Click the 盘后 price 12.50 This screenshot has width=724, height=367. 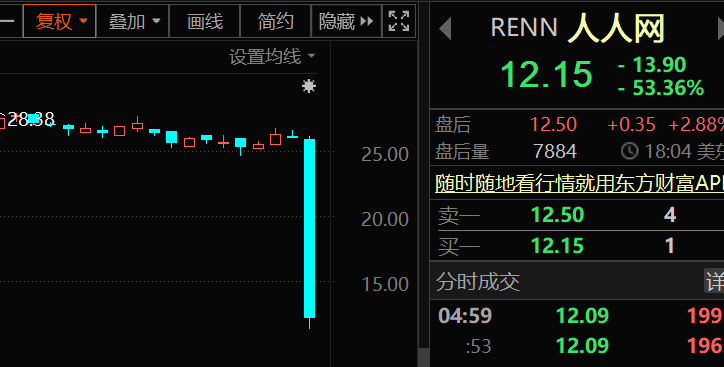click(x=553, y=125)
